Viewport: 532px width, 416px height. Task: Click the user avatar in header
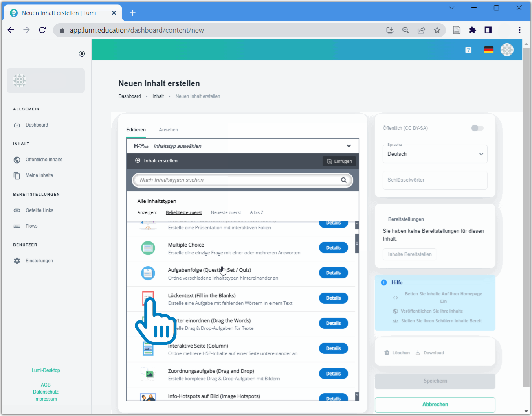click(x=507, y=50)
